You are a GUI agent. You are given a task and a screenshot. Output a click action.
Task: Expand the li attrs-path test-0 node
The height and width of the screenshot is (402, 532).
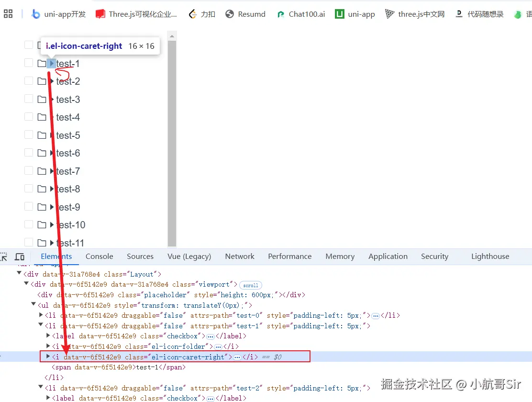[x=41, y=315]
